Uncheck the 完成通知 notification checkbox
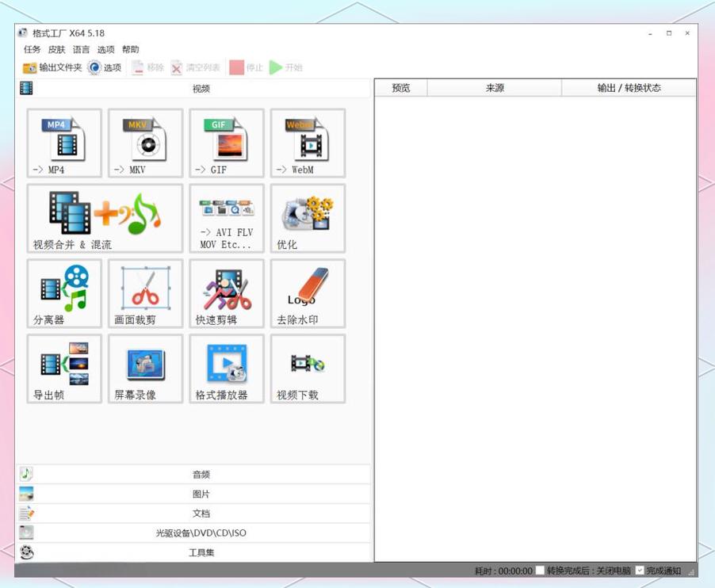Viewport: 715px width, 588px height. point(640,571)
